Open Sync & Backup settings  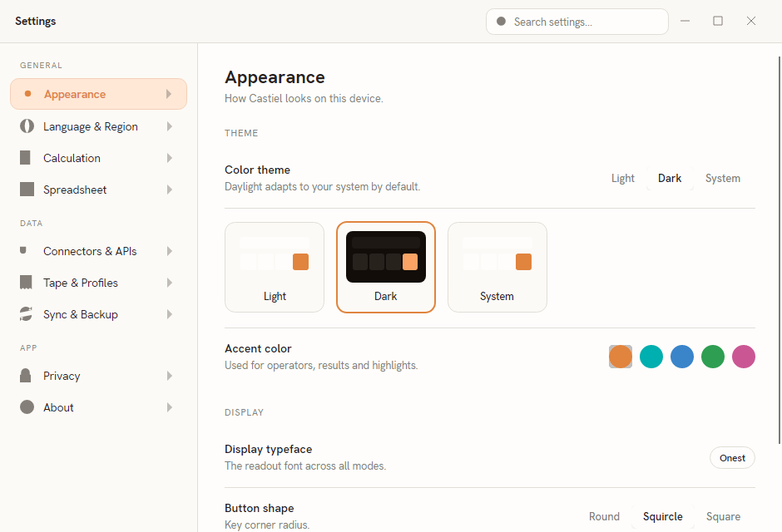pyautogui.click(x=98, y=314)
